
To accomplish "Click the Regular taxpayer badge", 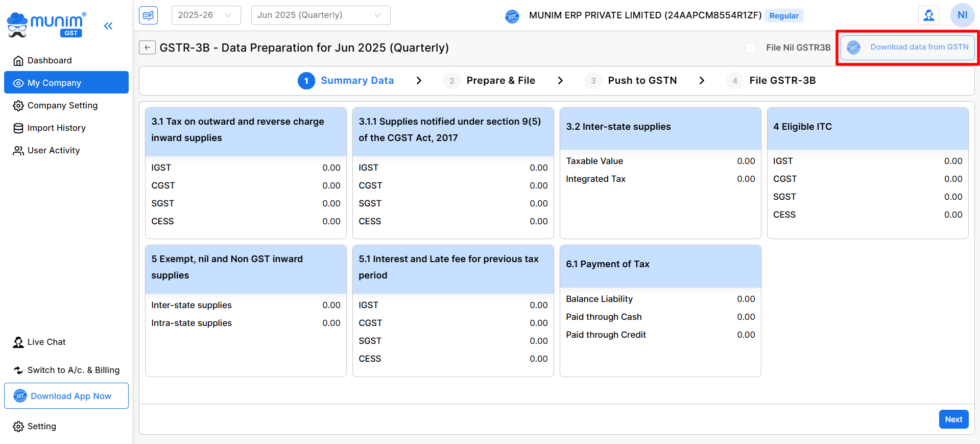I will [784, 16].
